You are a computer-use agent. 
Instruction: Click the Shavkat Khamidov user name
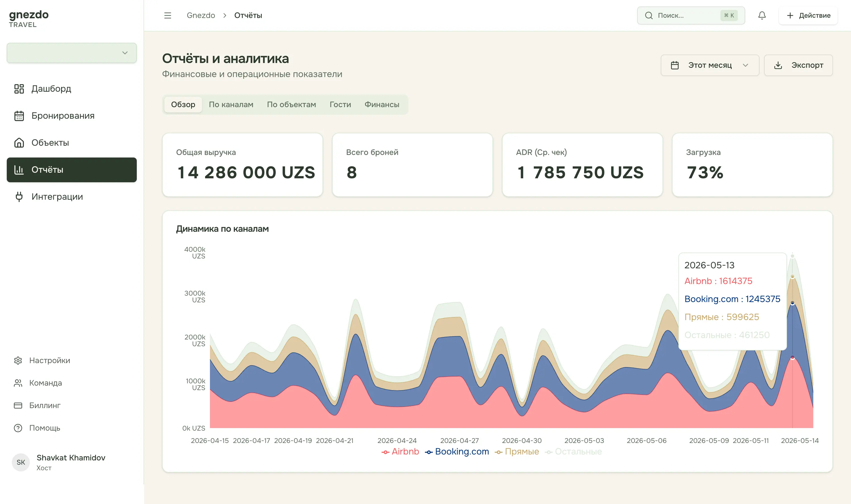tap(71, 458)
